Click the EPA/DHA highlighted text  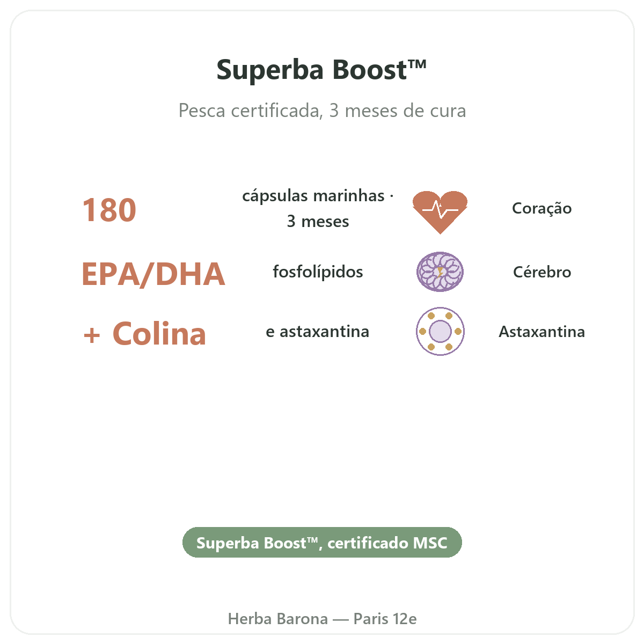point(153,274)
